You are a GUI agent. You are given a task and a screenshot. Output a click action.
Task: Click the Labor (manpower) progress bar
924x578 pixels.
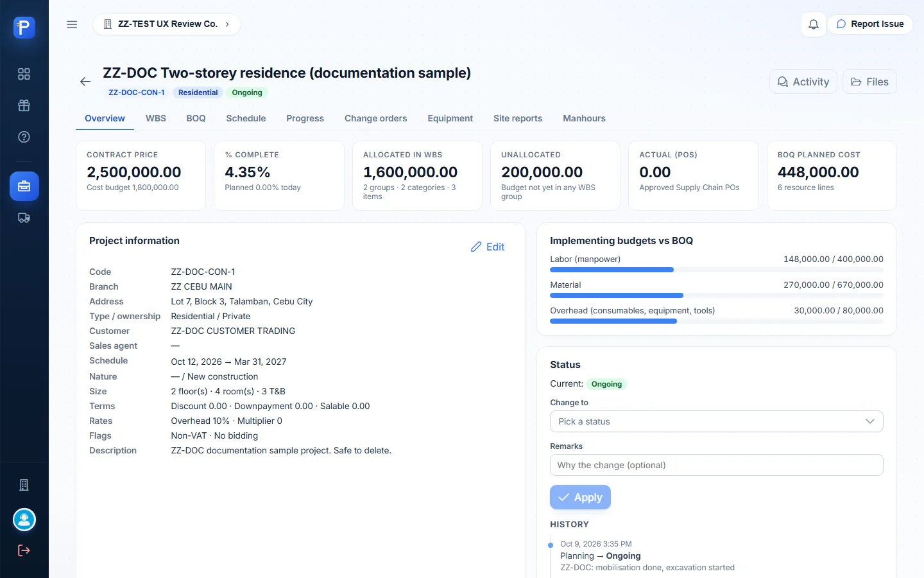tap(717, 270)
